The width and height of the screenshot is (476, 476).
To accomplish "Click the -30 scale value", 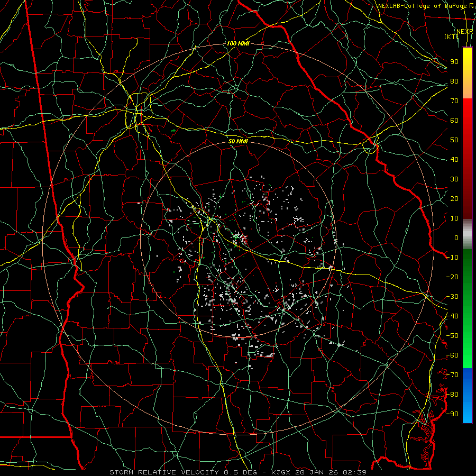I will [x=452, y=297].
